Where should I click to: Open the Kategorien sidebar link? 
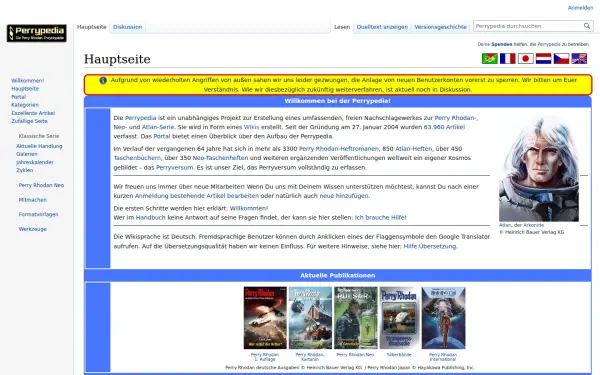pos(25,105)
